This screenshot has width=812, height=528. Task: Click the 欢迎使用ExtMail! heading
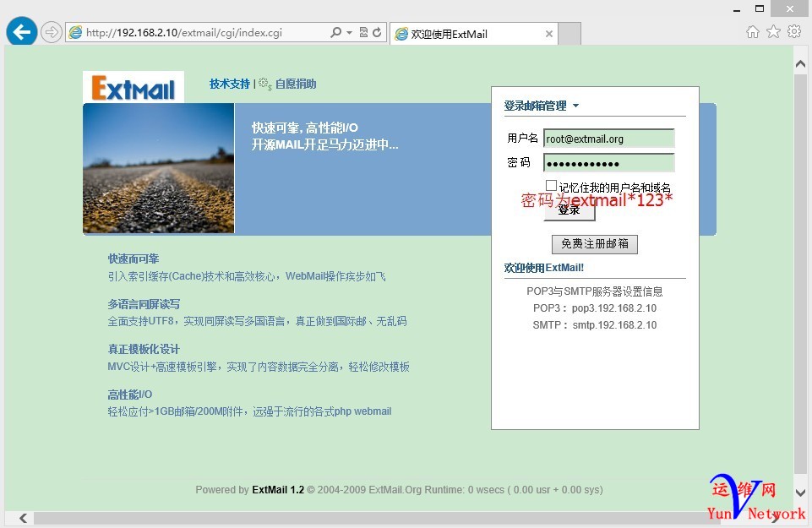coord(544,268)
